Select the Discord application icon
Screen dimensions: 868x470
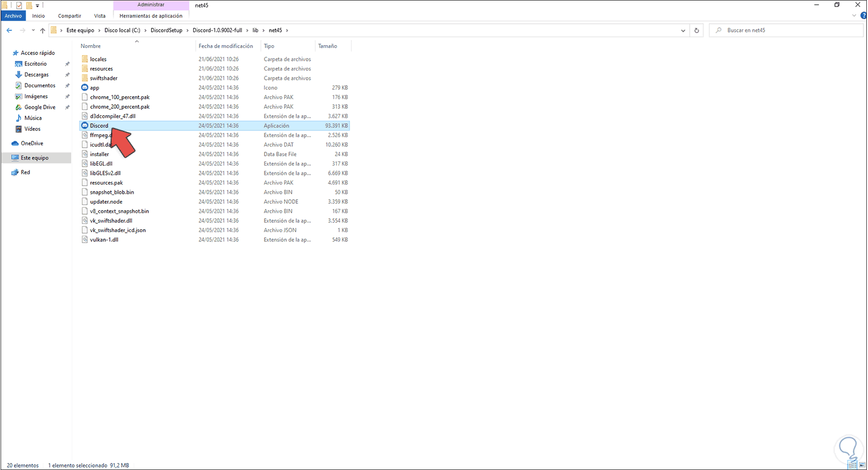coord(85,126)
